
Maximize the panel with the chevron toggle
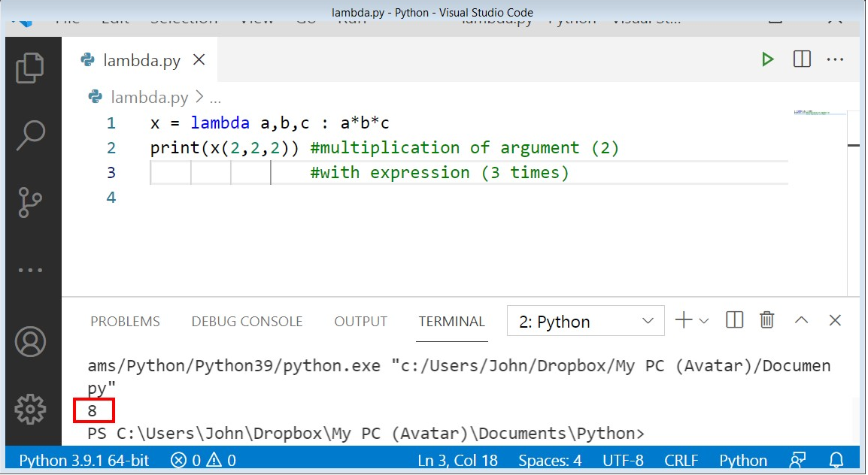801,320
